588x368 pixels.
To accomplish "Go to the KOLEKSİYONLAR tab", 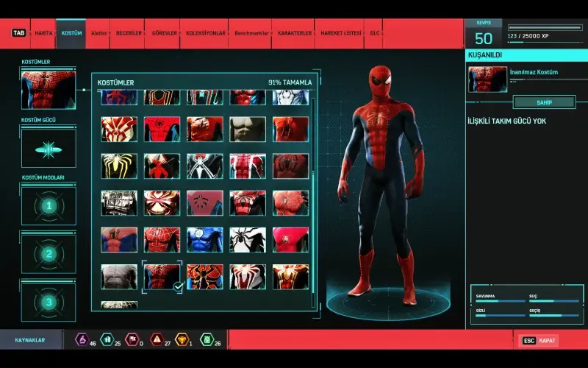I will coord(205,33).
